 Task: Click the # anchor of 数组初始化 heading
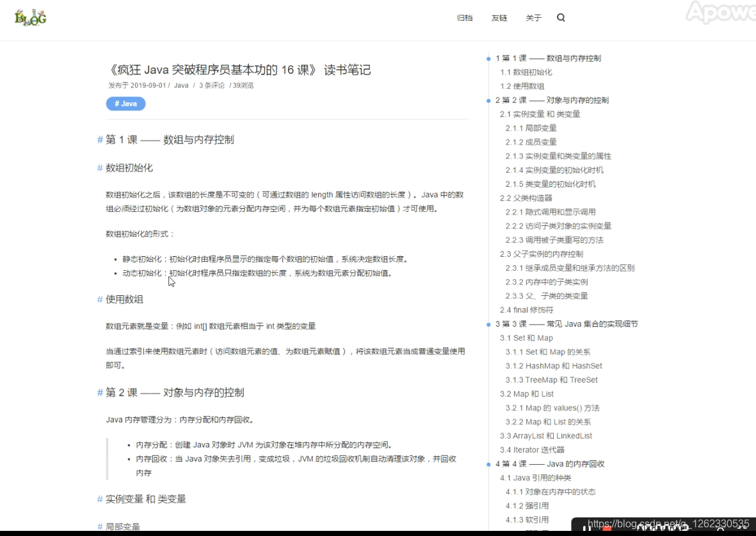pyautogui.click(x=101, y=168)
